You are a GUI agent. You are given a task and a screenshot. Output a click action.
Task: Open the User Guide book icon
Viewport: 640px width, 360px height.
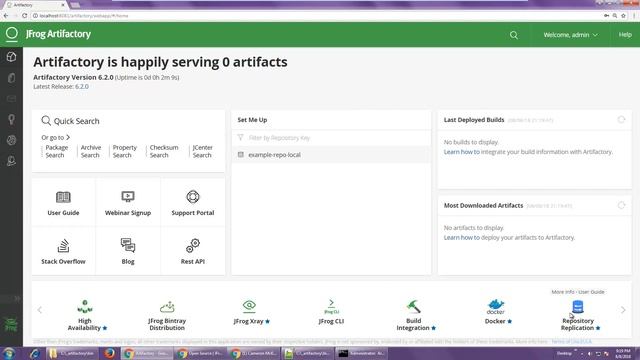(x=63, y=197)
